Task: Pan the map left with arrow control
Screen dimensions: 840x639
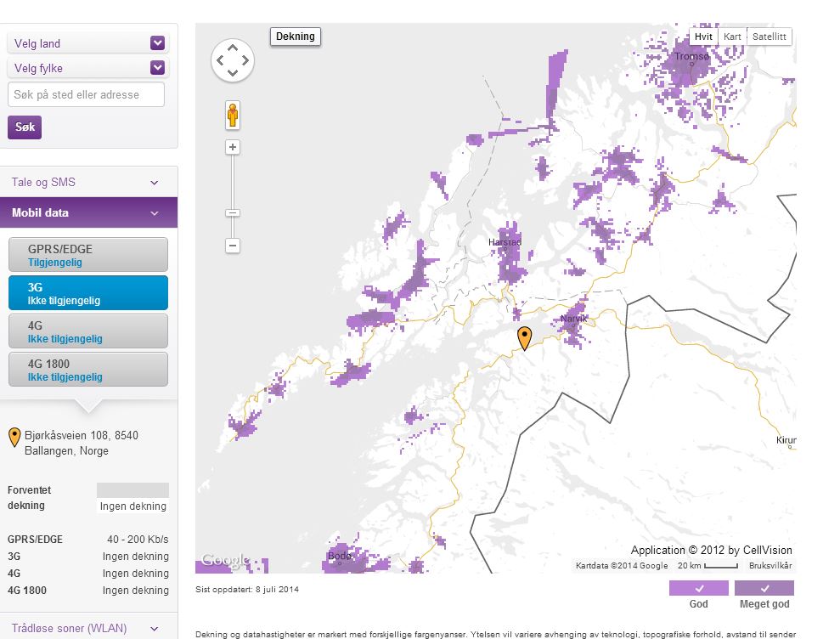Action: pos(220,60)
